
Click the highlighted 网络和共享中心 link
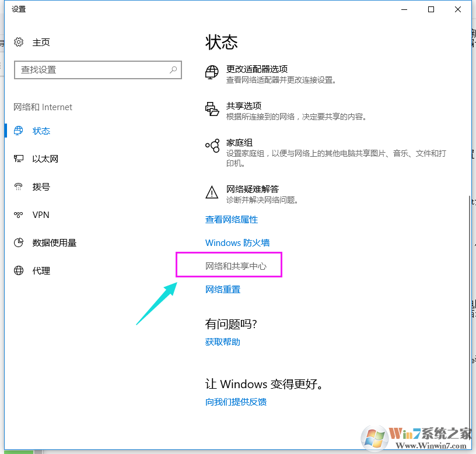236,265
